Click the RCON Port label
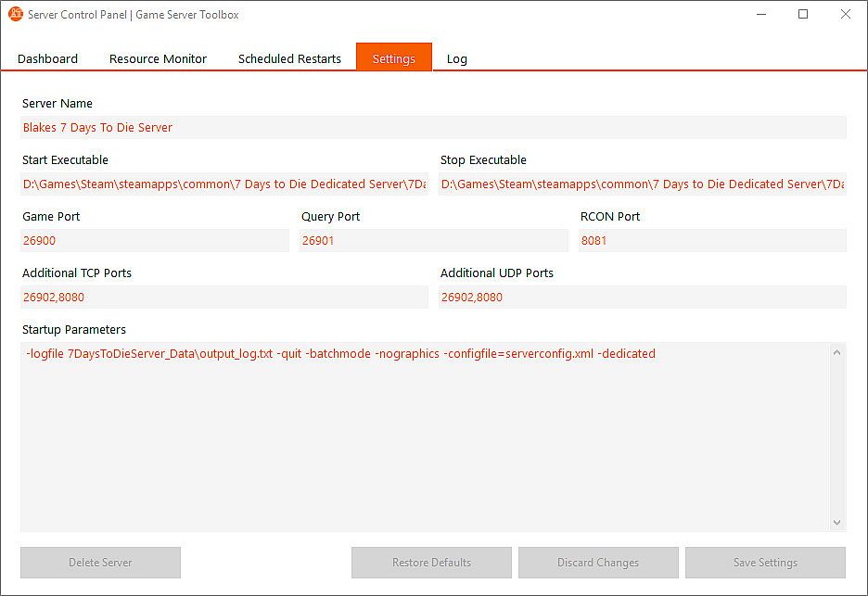This screenshot has width=868, height=596. (610, 216)
